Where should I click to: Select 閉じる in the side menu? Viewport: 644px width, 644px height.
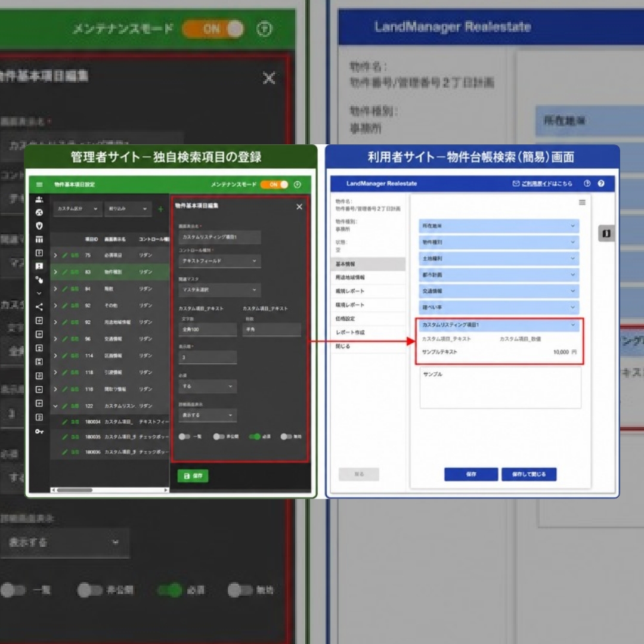tap(368, 346)
